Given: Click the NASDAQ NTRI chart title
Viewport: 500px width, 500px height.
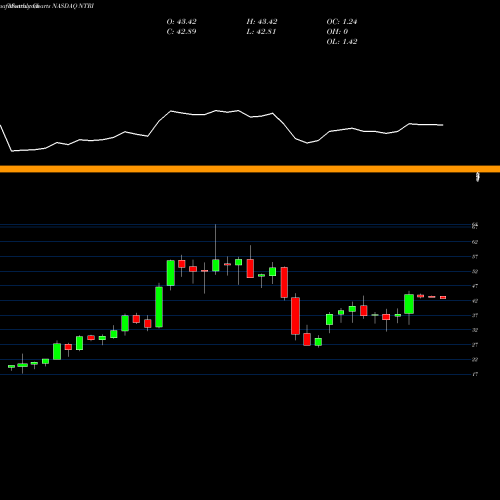Looking at the screenshot, I should (x=73, y=6).
